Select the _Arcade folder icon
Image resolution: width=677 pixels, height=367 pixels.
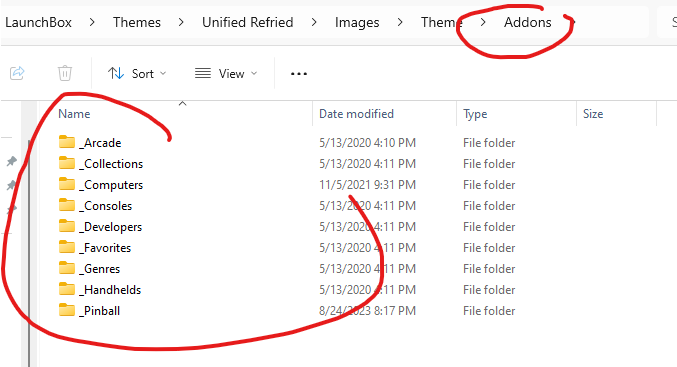coord(67,142)
